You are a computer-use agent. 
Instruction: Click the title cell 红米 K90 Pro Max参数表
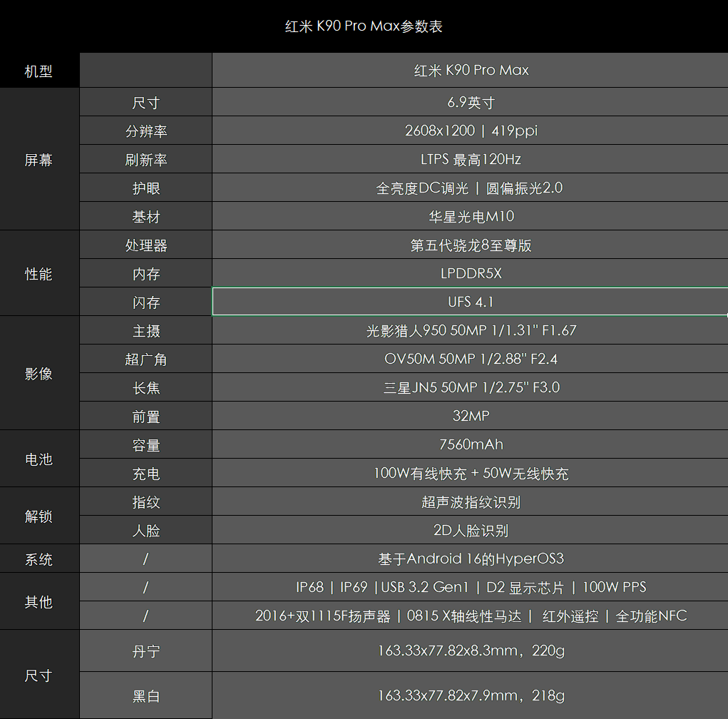coord(364,26)
